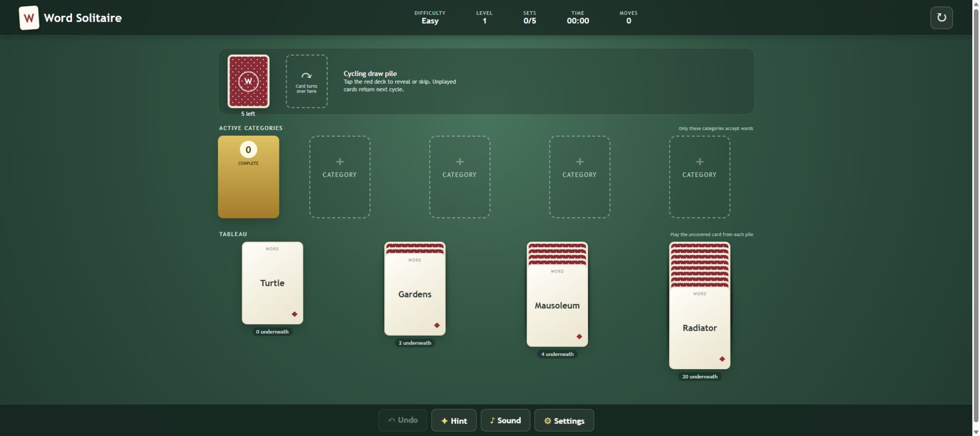Click the Undo button
This screenshot has width=980, height=436.
[402, 421]
